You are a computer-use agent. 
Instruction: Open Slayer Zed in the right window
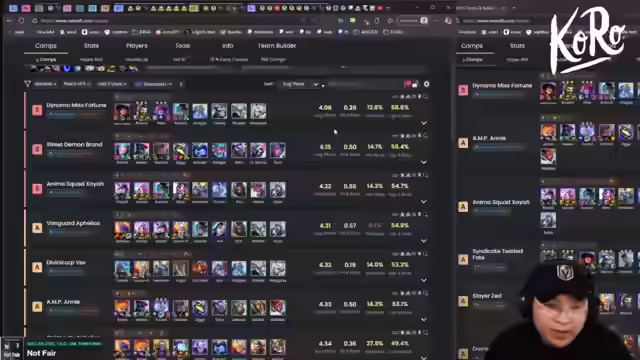point(487,296)
